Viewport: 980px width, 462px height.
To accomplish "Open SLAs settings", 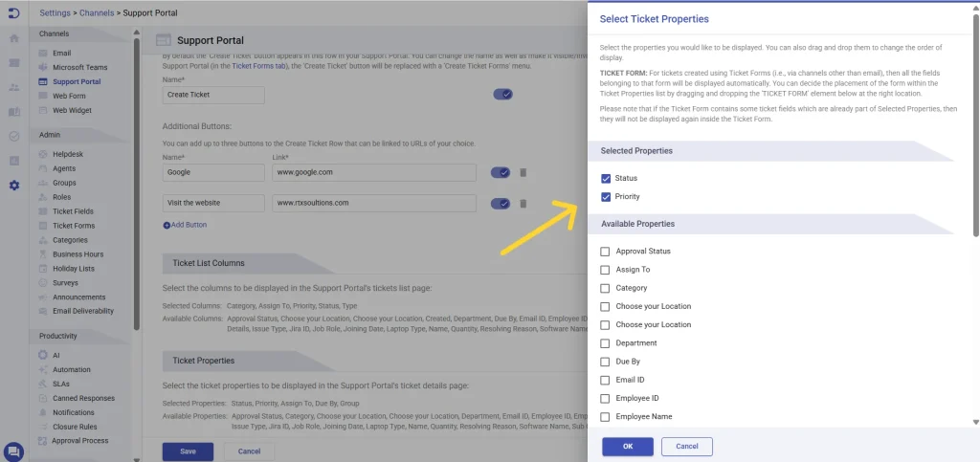I will pyautogui.click(x=61, y=384).
